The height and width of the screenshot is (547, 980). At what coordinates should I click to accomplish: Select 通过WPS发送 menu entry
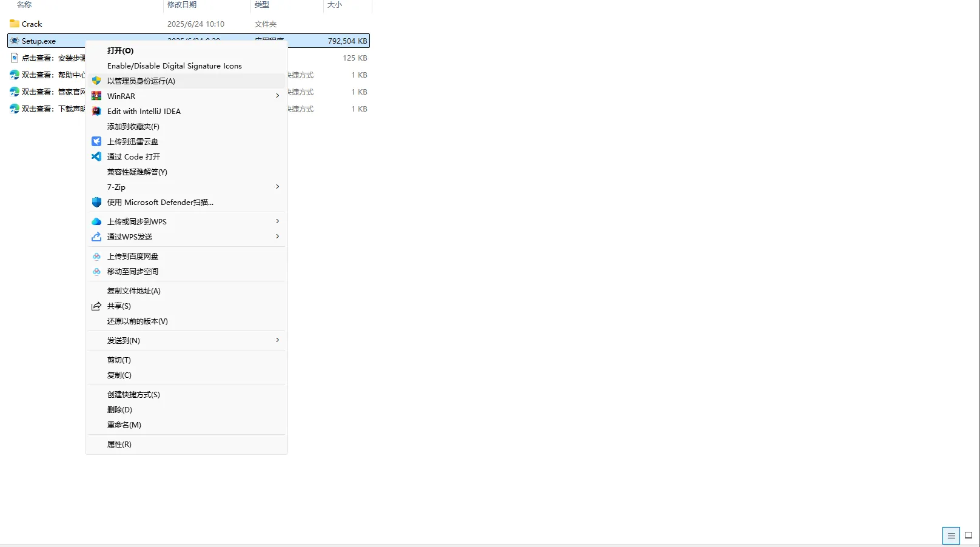(186, 237)
